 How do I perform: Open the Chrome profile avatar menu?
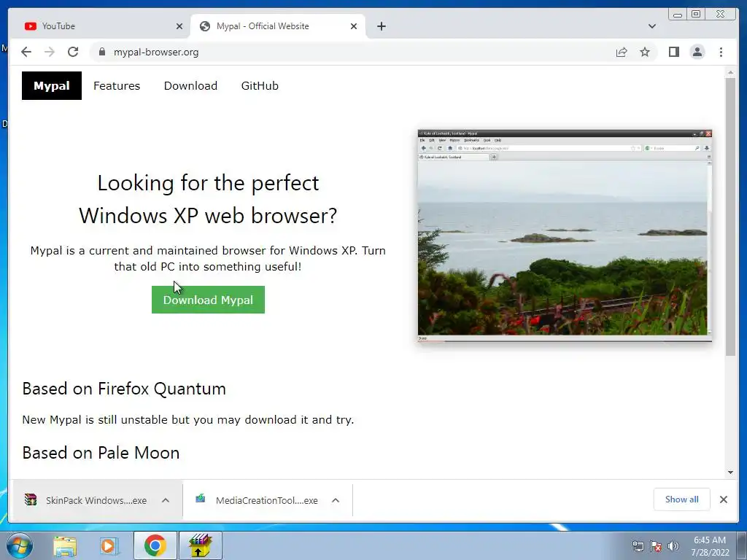pos(697,52)
